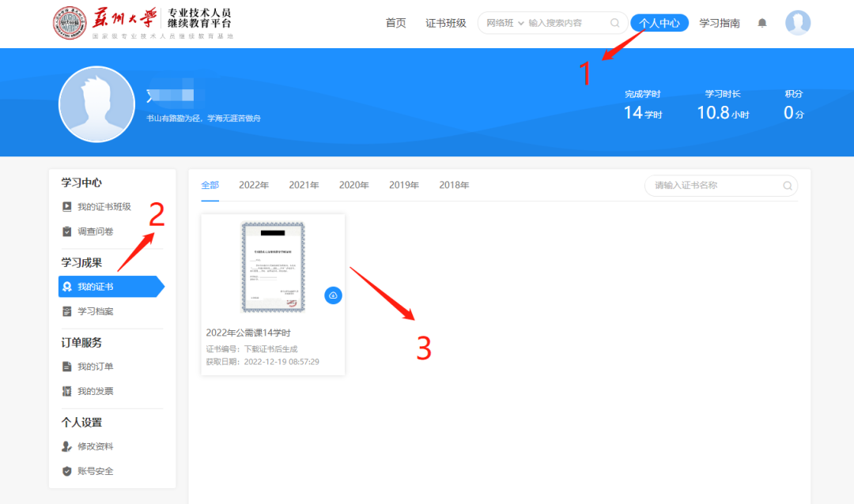This screenshot has width=854, height=504.
Task: Click the 个人中心 button
Action: point(659,23)
